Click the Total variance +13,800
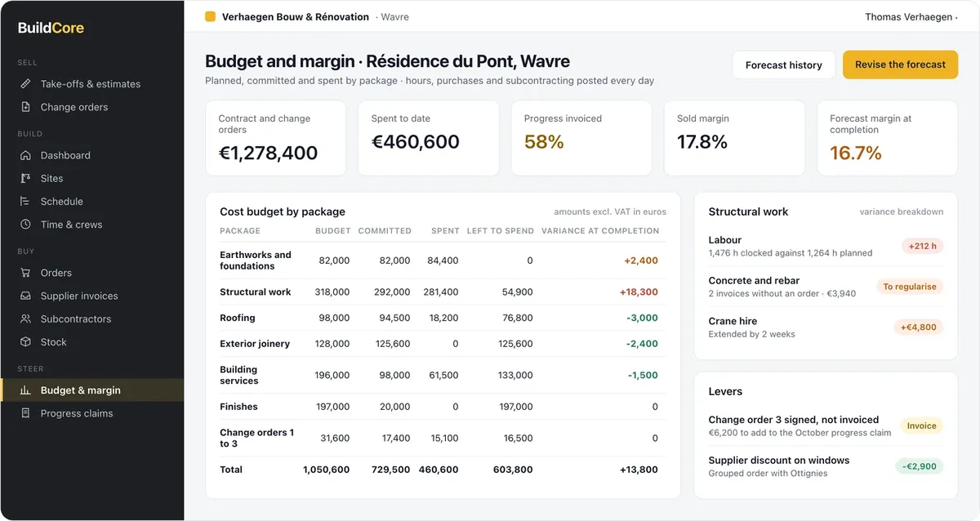 [639, 470]
